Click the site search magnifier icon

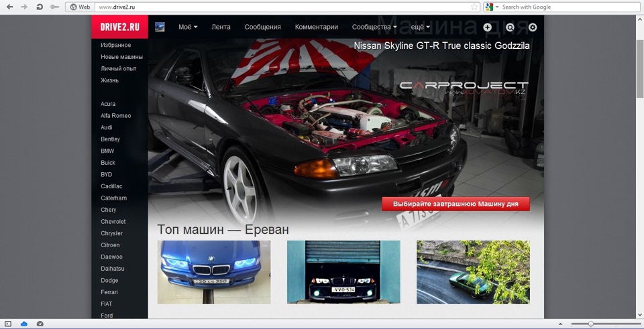[x=510, y=27]
